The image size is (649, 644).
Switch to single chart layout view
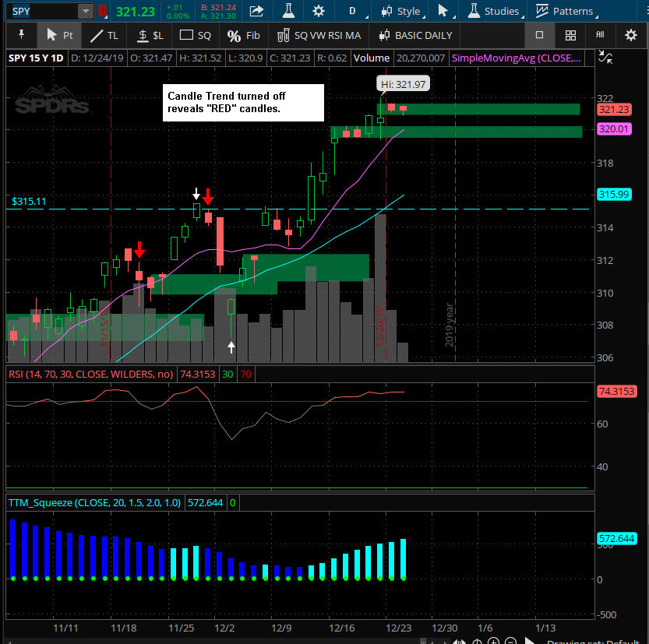539,35
